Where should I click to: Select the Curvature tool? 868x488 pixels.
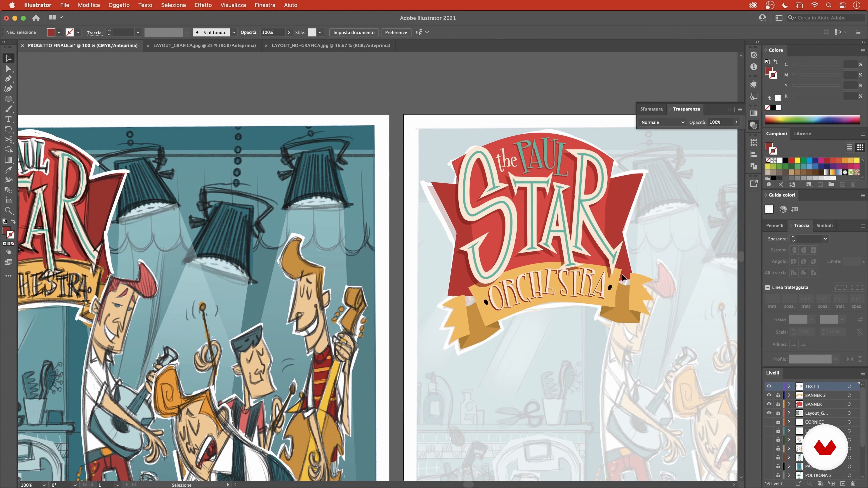point(8,89)
